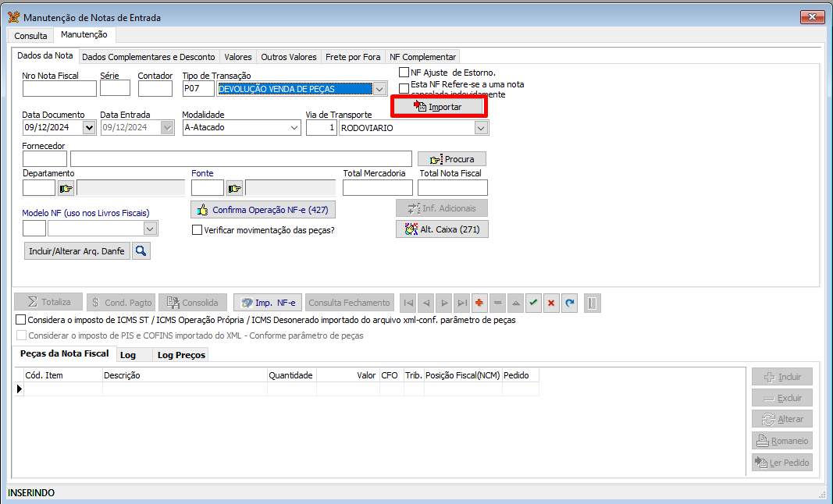Click the Romaneio printer button

tap(782, 441)
